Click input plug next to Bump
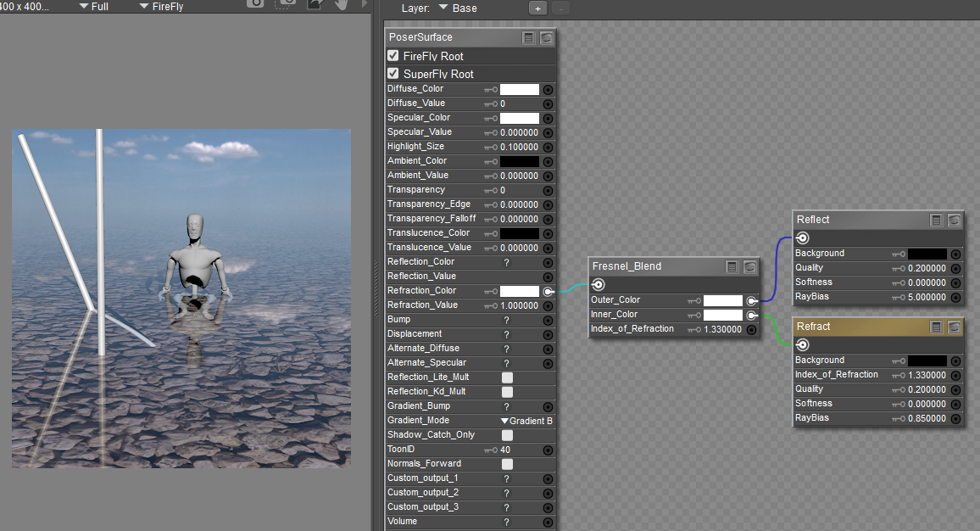The image size is (980, 531). pyautogui.click(x=548, y=321)
